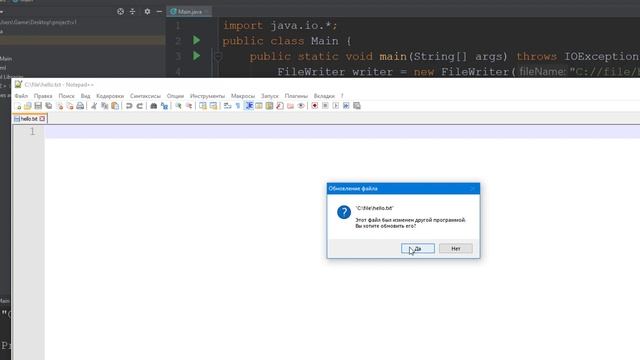640x360 pixels.
Task: Open the Плагины menu
Action: click(x=296, y=96)
